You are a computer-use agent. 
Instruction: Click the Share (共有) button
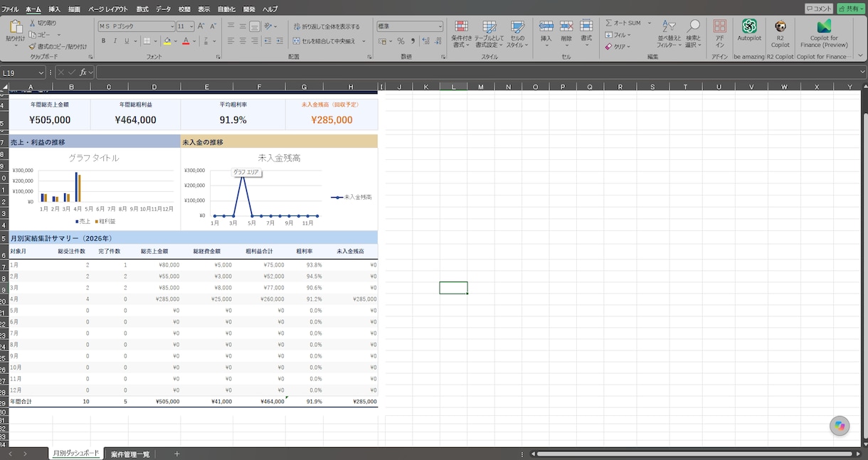850,9
